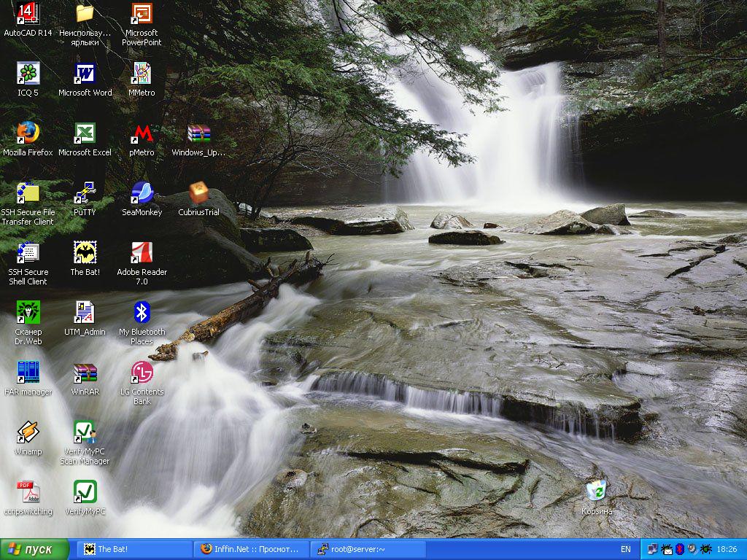
Task: Click the Bluetooth tray icon
Action: click(x=680, y=550)
